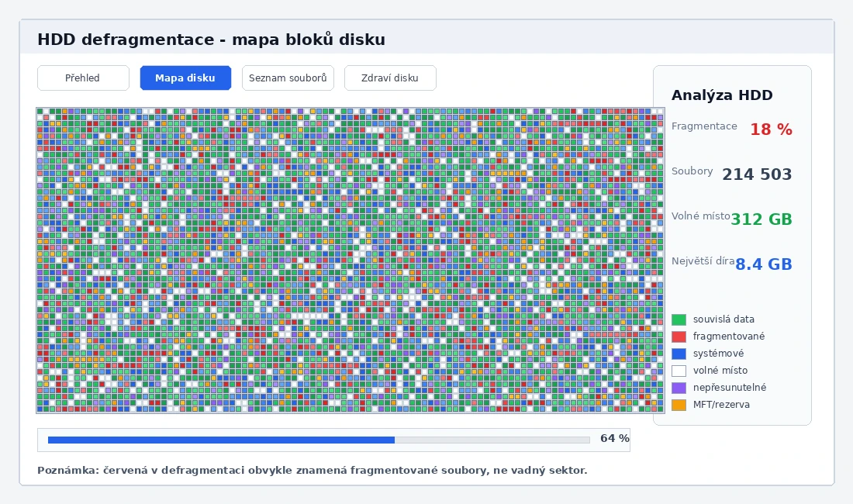Click the systémové legend text
This screenshot has height=504, width=853.
pos(718,354)
